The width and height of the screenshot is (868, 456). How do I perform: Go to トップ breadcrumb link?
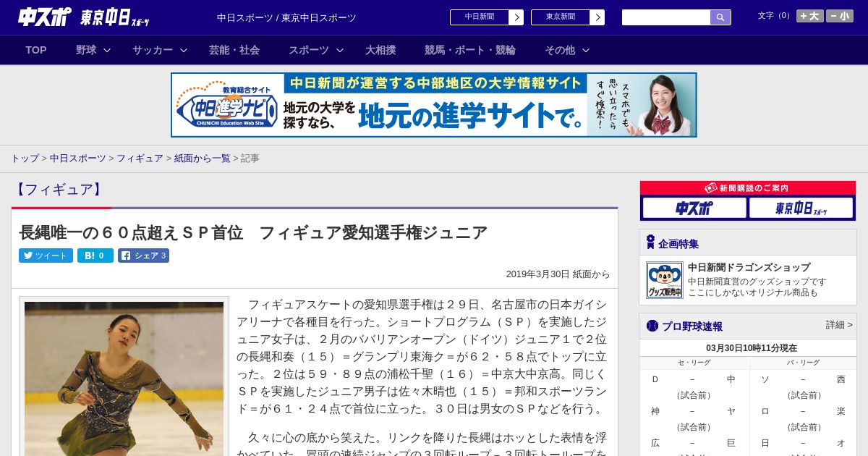(x=25, y=158)
